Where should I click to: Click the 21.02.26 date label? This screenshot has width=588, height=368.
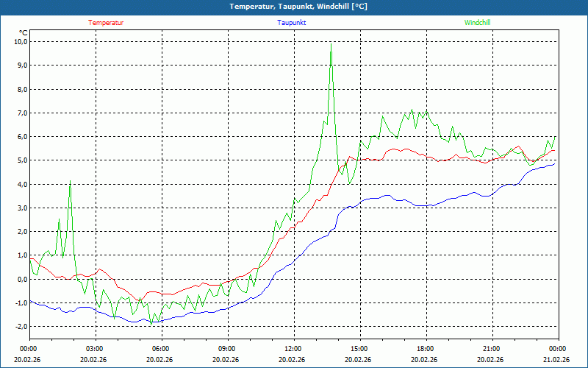point(556,360)
